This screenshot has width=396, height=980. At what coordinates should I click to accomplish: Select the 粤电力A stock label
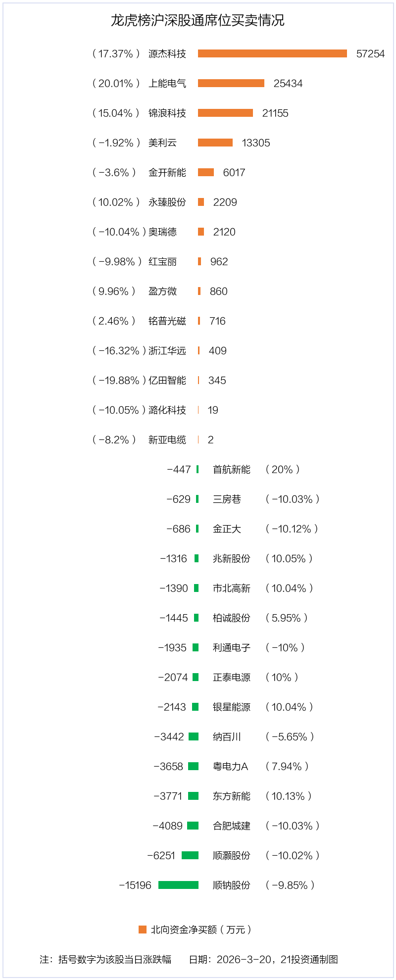(230, 766)
